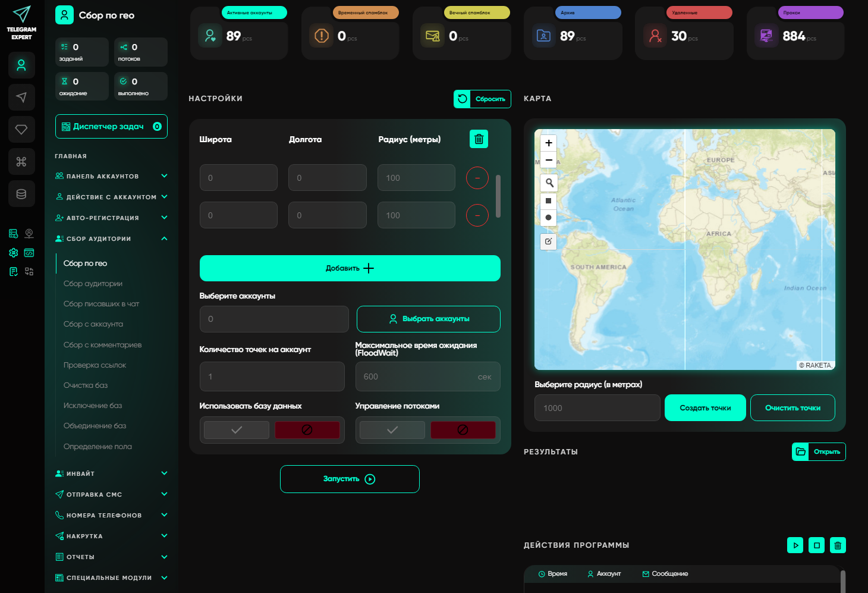This screenshot has width=868, height=593.
Task: Select the square drawing tool on the map
Action: point(549,201)
